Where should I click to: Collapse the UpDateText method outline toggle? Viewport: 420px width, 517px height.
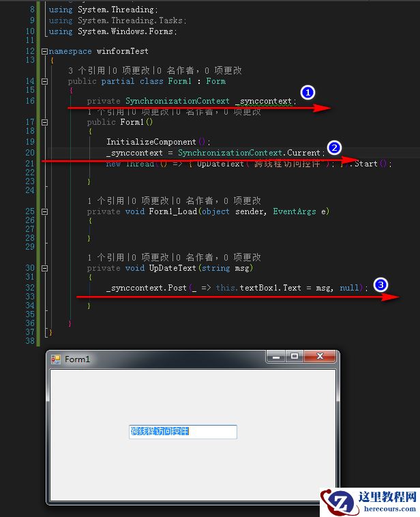click(x=44, y=268)
